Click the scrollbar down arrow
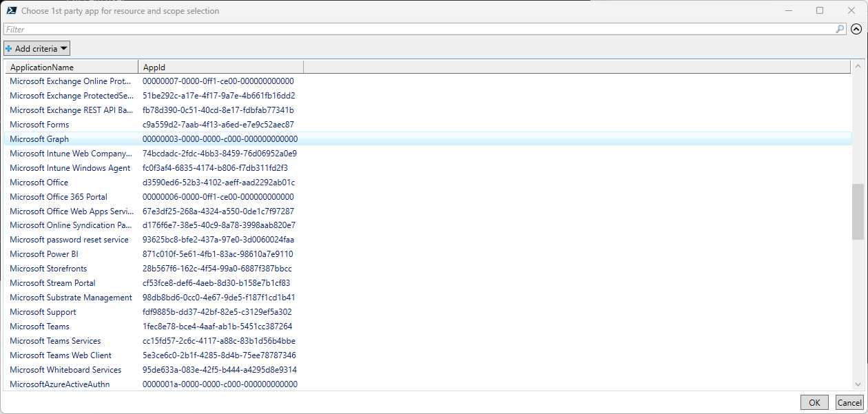This screenshot has width=868, height=414. 858,384
